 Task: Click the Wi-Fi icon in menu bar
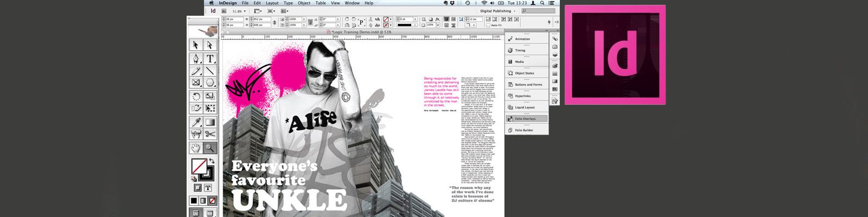click(484, 3)
